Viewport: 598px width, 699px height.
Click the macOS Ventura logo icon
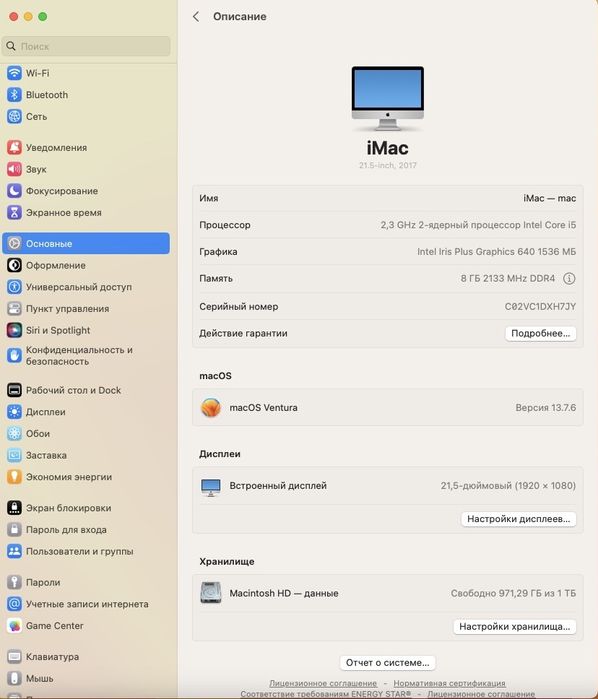[x=210, y=407]
